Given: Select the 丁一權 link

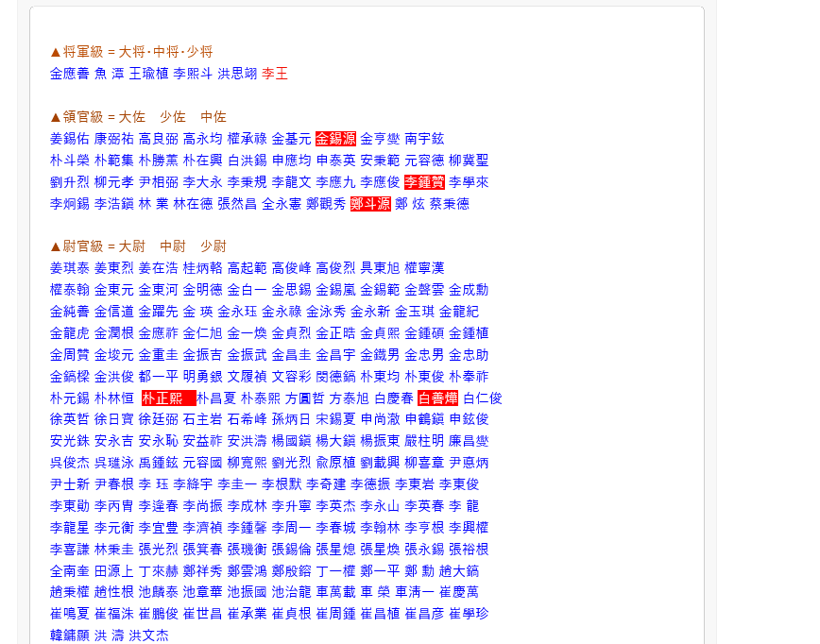Looking at the screenshot, I should coord(335,571).
